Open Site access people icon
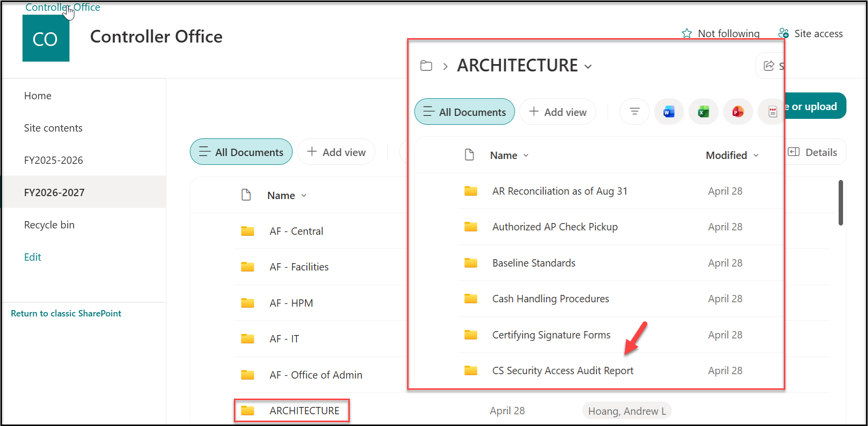Screen dimensions: 868x426 point(783,33)
